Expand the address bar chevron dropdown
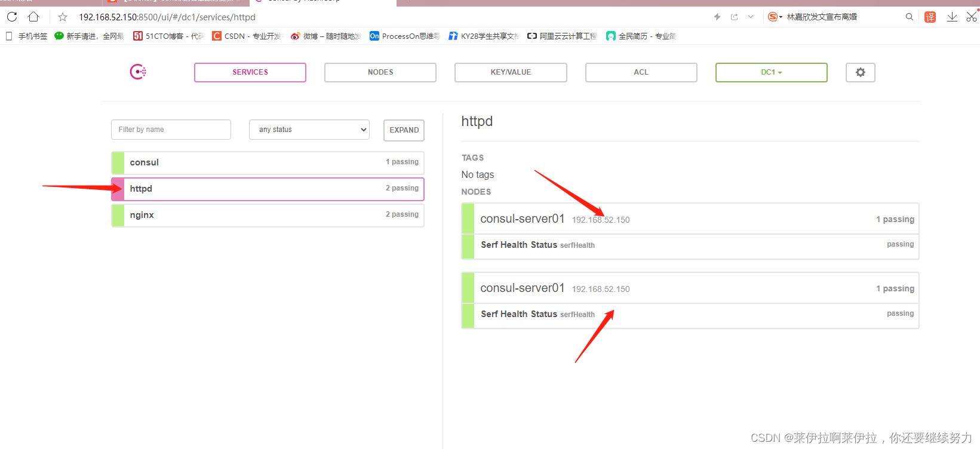Screen dimensions: 980x449 751,17
